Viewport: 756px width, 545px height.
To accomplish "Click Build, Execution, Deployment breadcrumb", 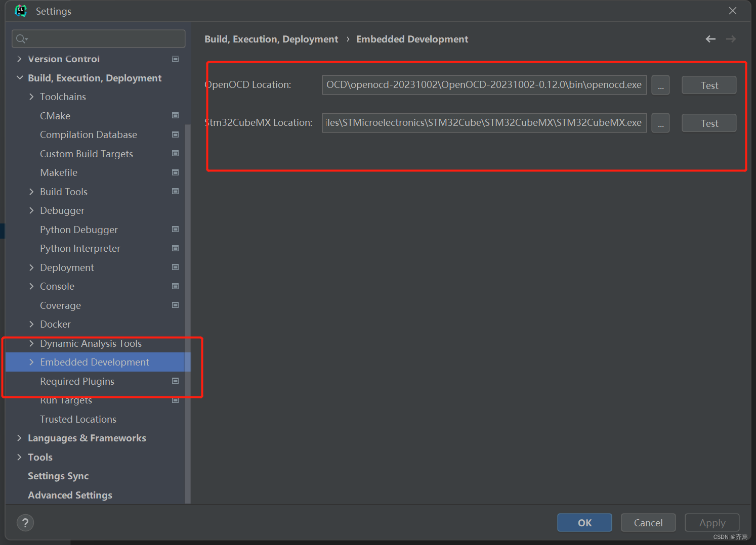I will point(271,39).
